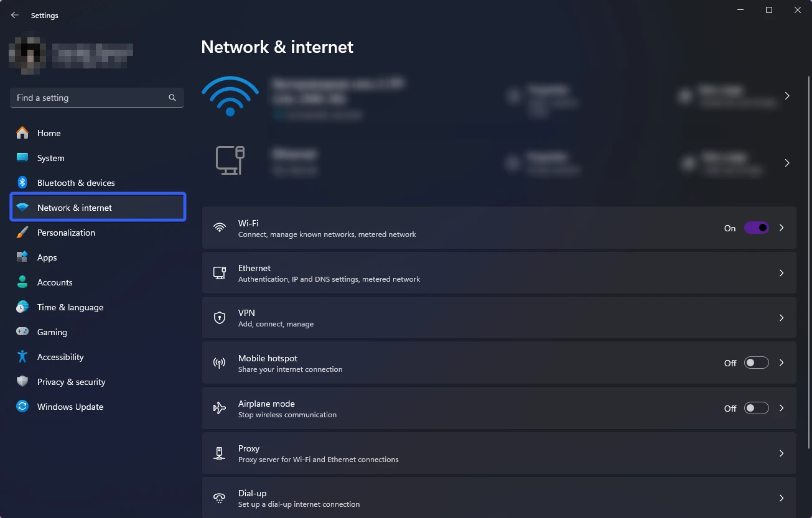Viewport: 812px width, 518px height.
Task: Turn on the Airplane mode toggle
Action: (756, 409)
